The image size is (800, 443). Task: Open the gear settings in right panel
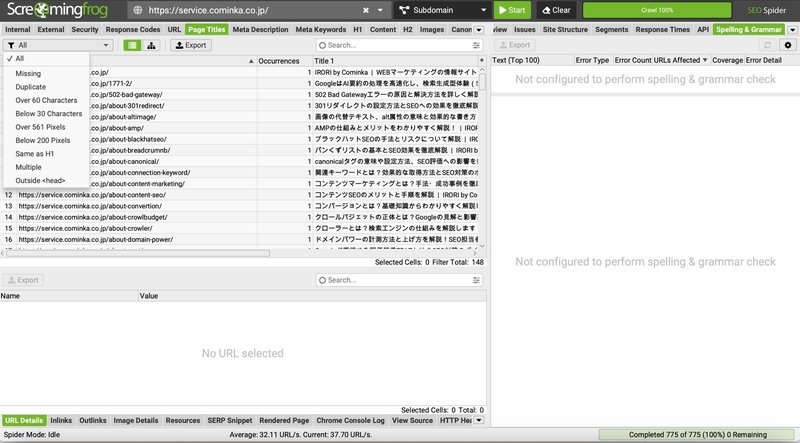(787, 45)
